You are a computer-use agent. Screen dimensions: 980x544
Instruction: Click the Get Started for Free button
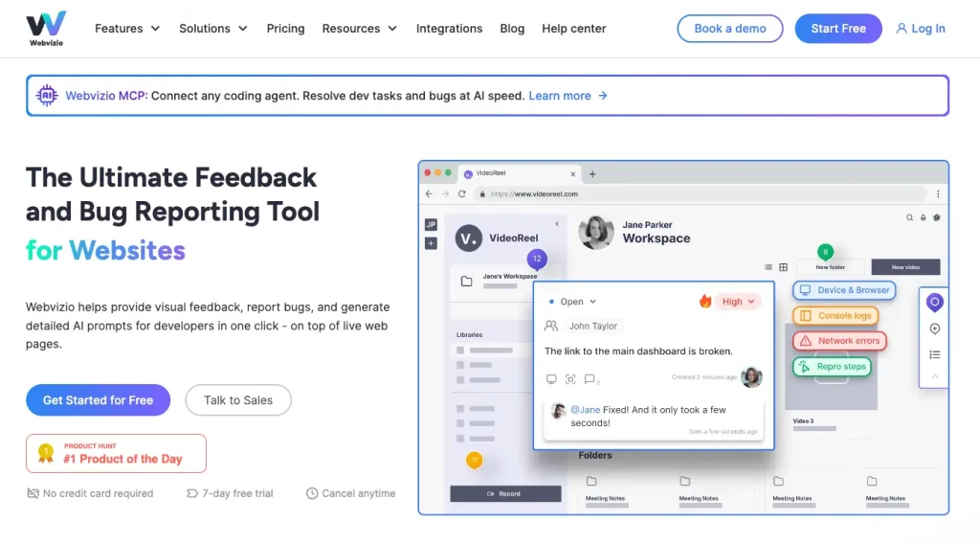[x=98, y=400]
